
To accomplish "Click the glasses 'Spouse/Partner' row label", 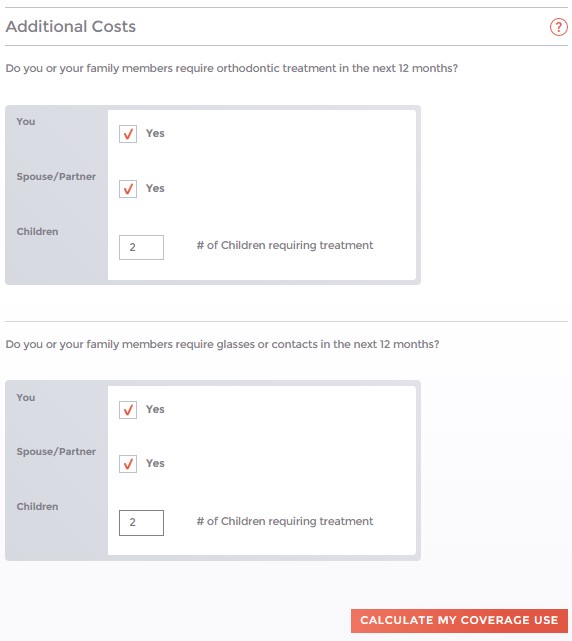I will [x=56, y=452].
